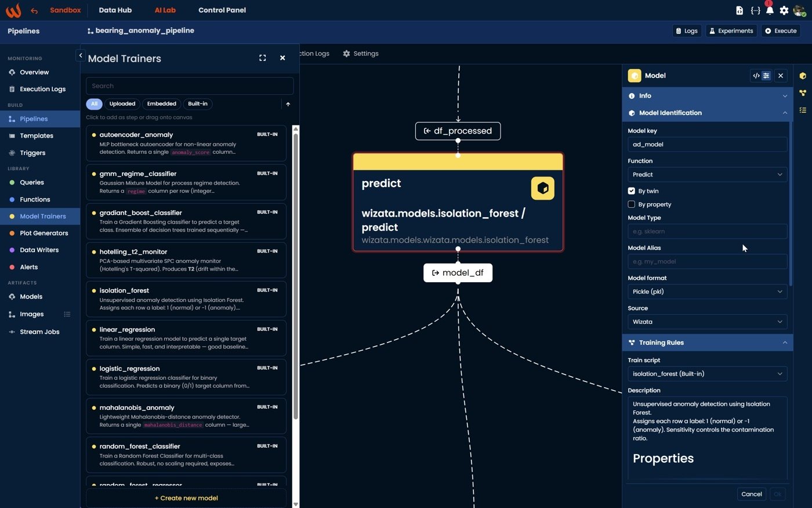Screen dimensions: 812x508
Task: Open the settings gear in top bar
Action: (784, 10)
